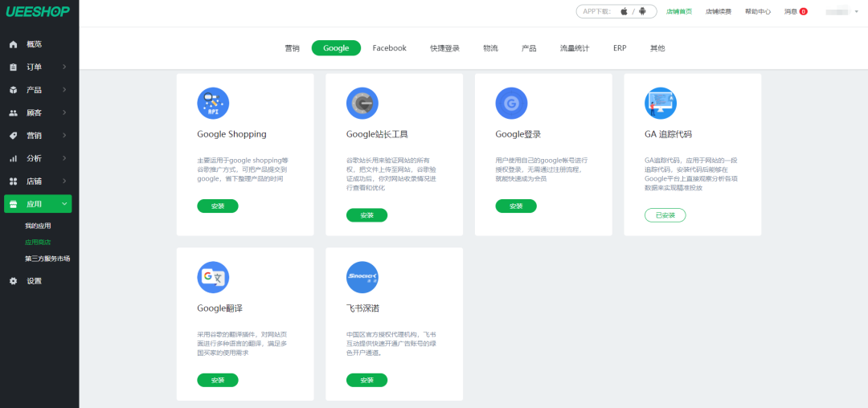Click the gear icon beside 设置
This screenshot has height=408, width=868.
tap(14, 281)
